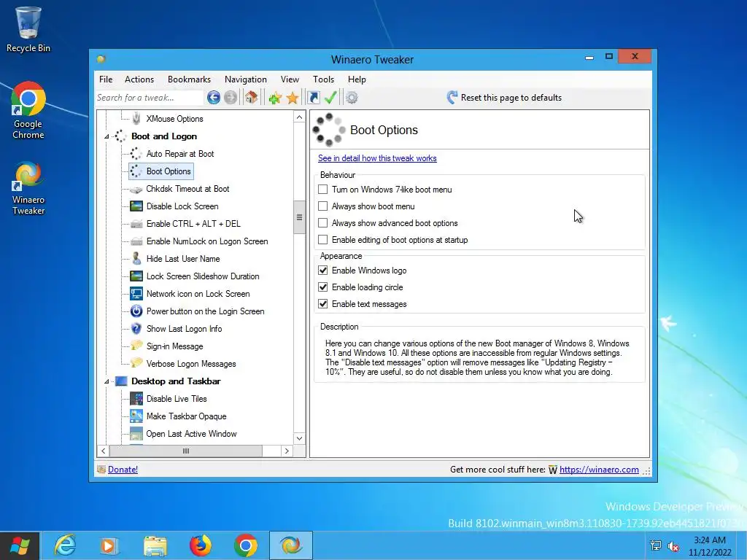Click the Search for a tweak field

coord(150,98)
